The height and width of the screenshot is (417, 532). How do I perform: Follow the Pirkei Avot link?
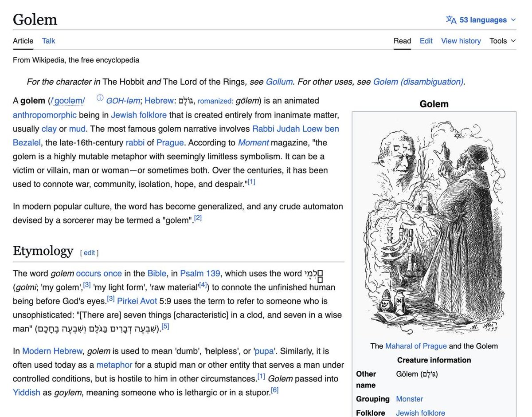click(137, 301)
